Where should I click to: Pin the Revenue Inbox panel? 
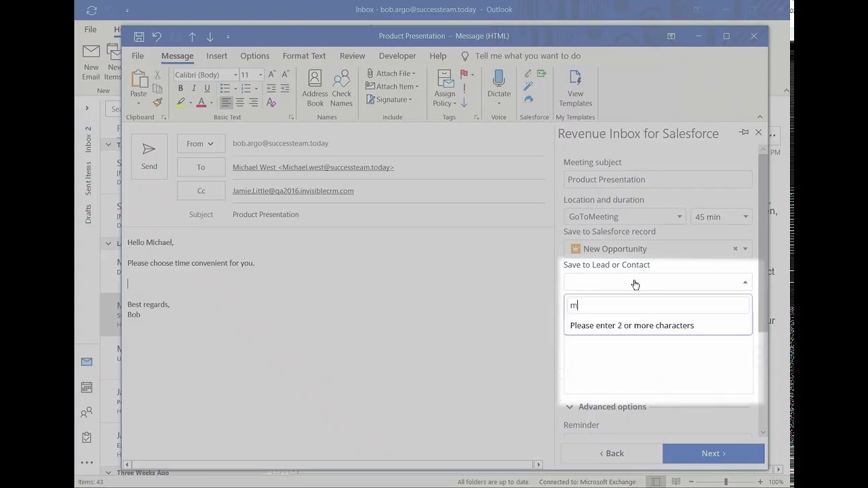744,132
